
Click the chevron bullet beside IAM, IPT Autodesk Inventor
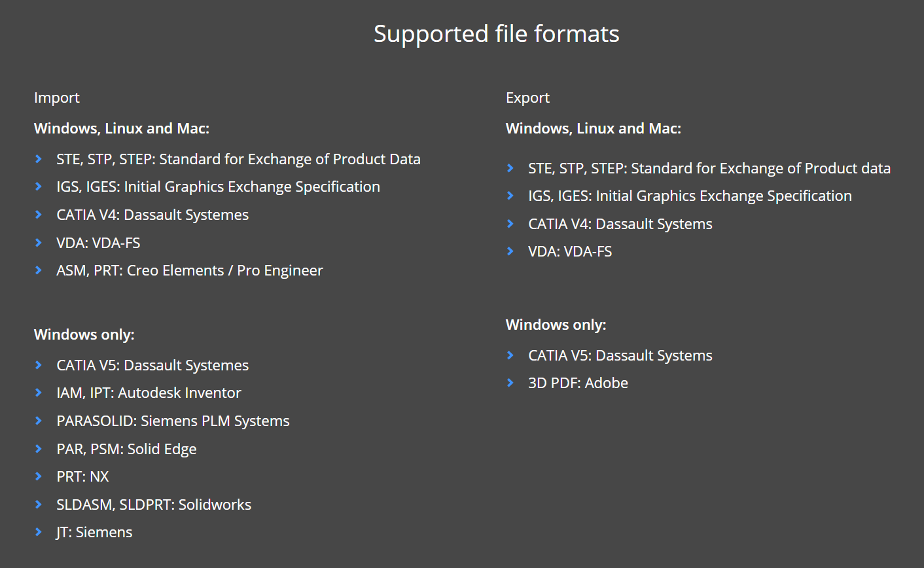[39, 393]
